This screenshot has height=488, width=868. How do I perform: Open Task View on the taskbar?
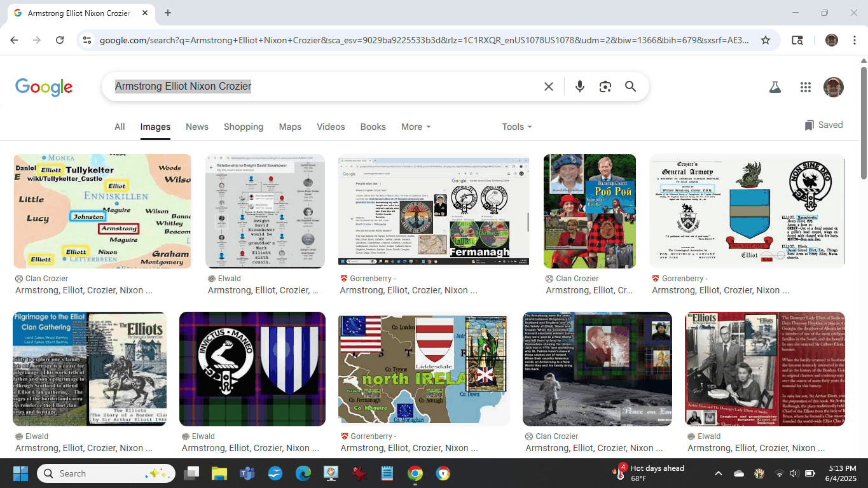click(x=191, y=473)
